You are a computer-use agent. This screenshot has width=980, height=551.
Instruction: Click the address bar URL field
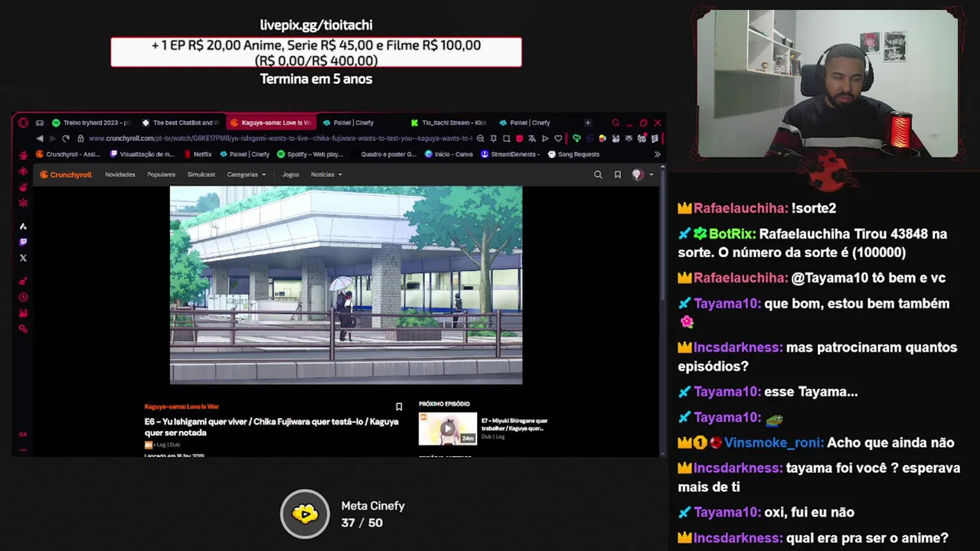(x=280, y=139)
